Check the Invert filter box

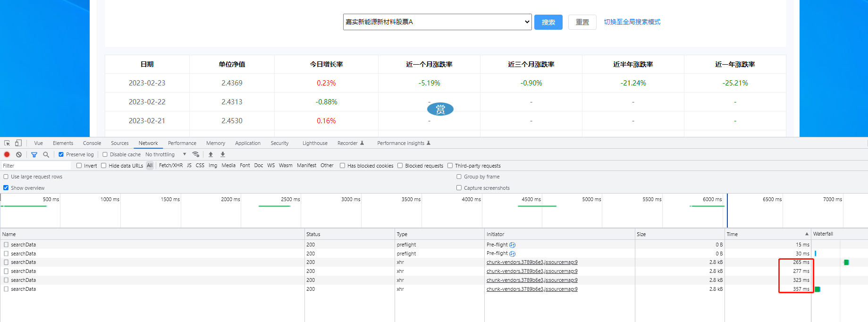[x=79, y=166]
